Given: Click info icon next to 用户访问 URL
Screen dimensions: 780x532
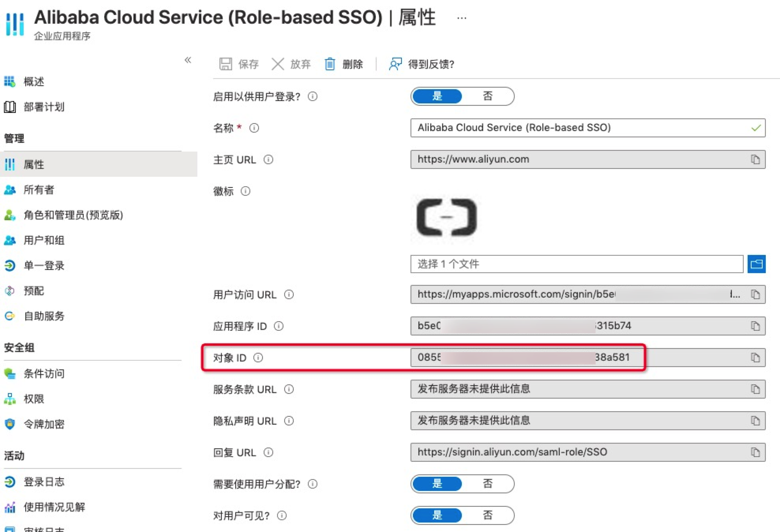Looking at the screenshot, I should 289,294.
